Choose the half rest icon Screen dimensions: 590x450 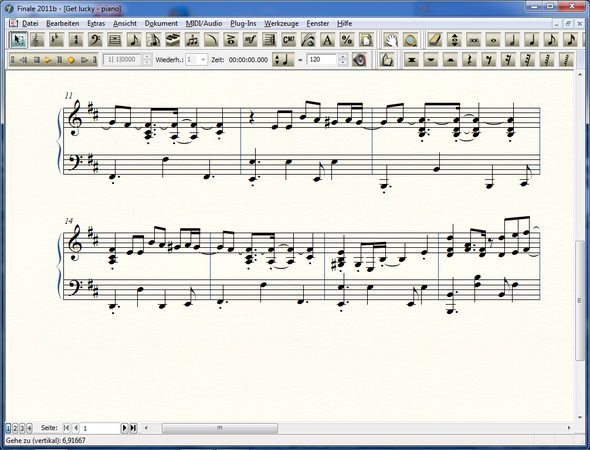450,59
